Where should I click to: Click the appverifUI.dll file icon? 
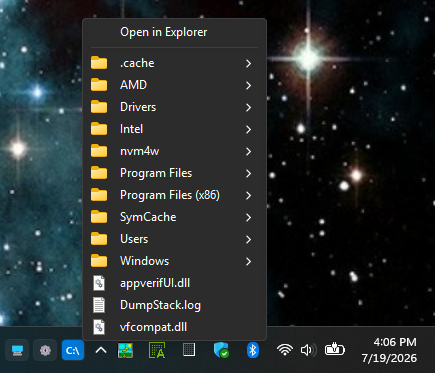pyautogui.click(x=99, y=283)
